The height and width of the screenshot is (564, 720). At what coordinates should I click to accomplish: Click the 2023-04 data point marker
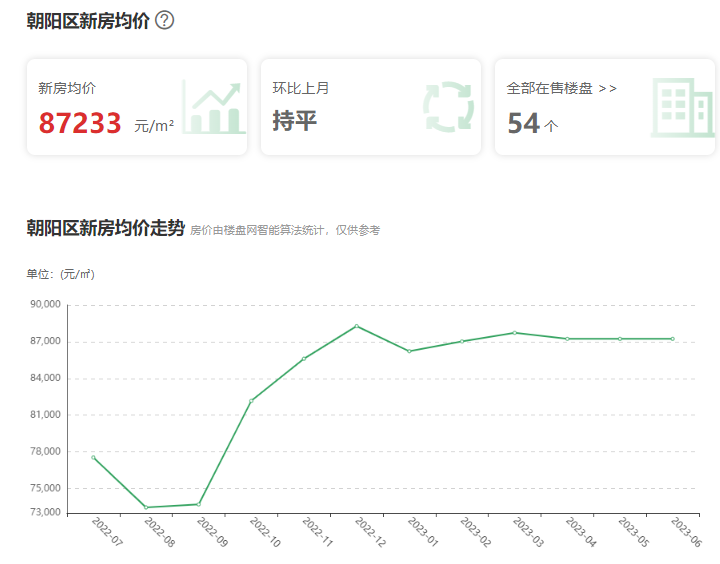[567, 339]
